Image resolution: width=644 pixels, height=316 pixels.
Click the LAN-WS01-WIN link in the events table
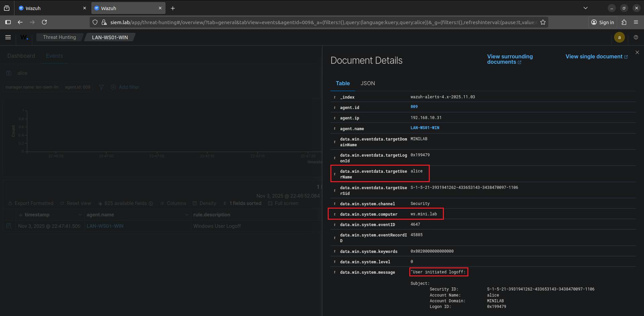click(105, 226)
